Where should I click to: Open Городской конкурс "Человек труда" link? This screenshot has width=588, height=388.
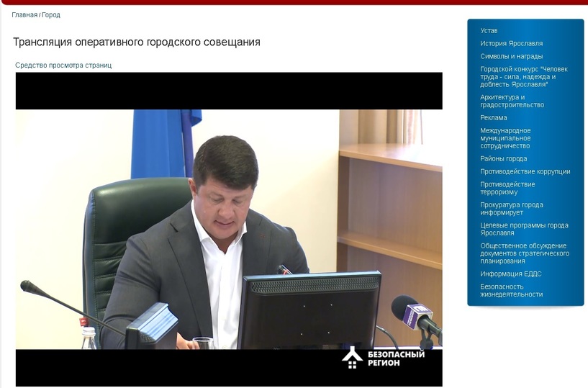pyautogui.click(x=524, y=77)
